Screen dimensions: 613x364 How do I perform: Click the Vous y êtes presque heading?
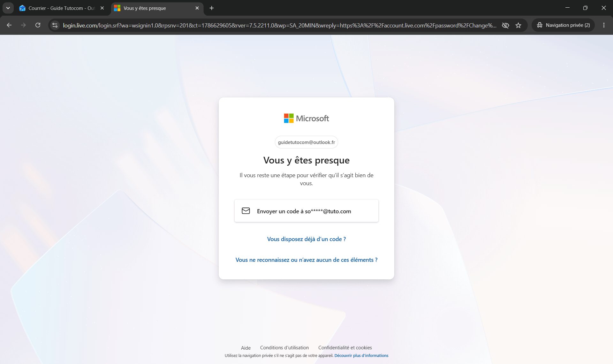coord(306,160)
